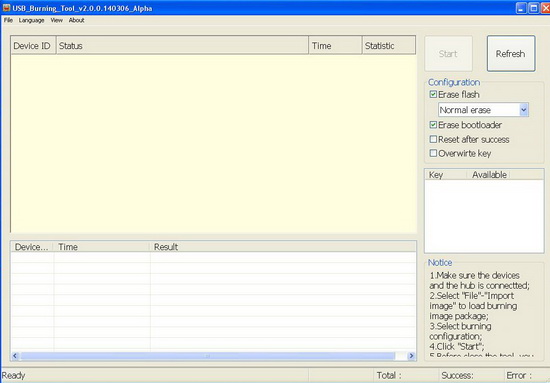Click the Refresh button
The image size is (550, 383).
511,54
